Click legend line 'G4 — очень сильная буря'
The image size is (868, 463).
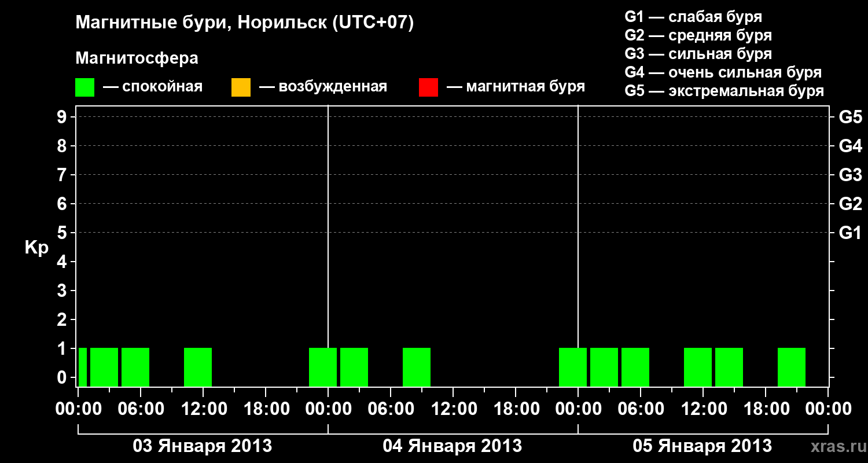(x=723, y=72)
